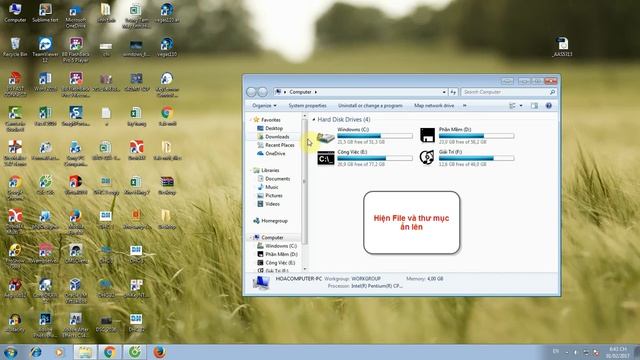Image resolution: width=640 pixels, height=360 pixels.
Task: Click System properties in toolbar
Action: 307,106
